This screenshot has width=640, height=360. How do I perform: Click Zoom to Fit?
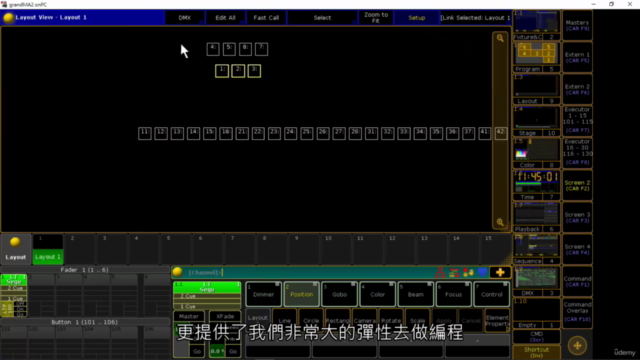(376, 18)
